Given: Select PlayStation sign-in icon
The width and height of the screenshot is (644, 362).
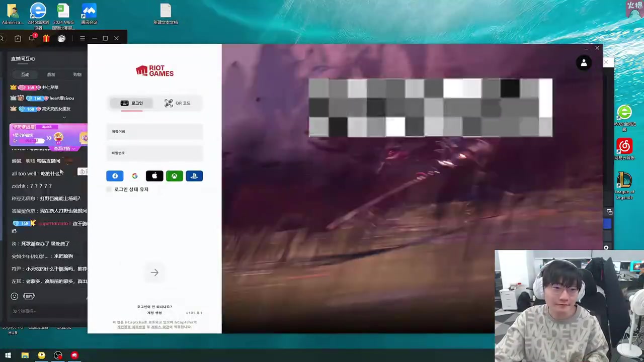Looking at the screenshot, I should [194, 176].
